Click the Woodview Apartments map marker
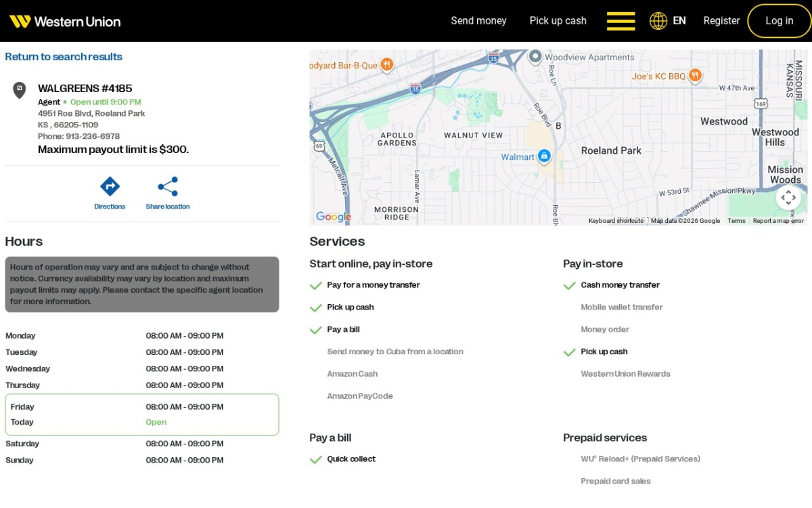Image resolution: width=812 pixels, height=508 pixels. [x=535, y=56]
